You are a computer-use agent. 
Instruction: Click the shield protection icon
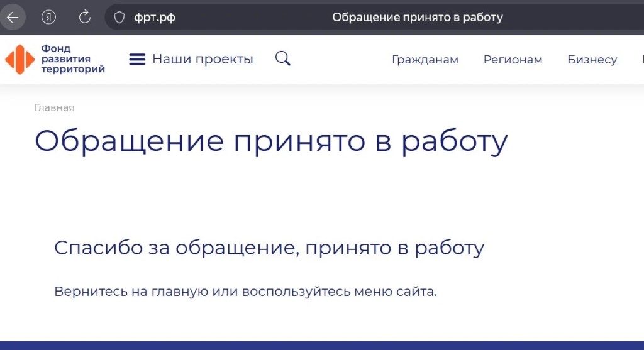119,17
